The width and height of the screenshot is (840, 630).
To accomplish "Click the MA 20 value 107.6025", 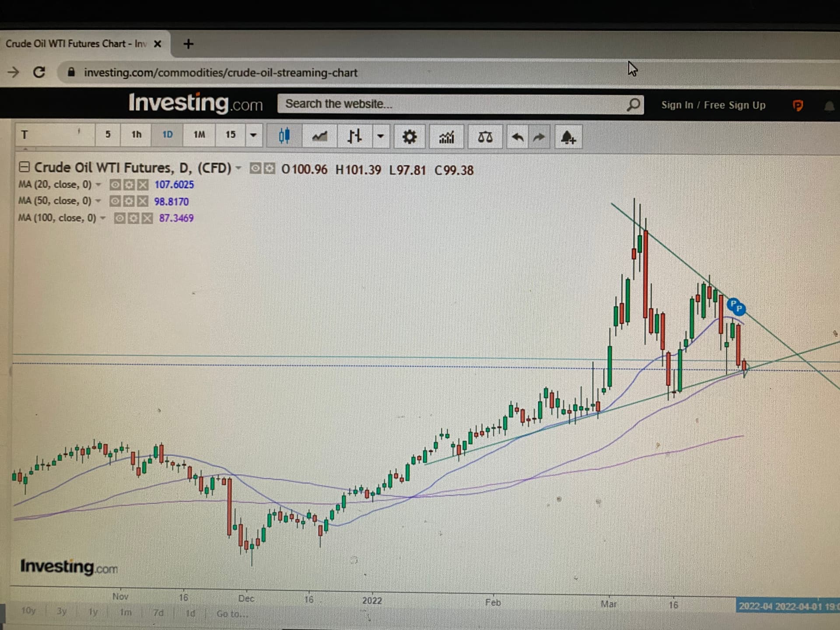I will [x=174, y=185].
